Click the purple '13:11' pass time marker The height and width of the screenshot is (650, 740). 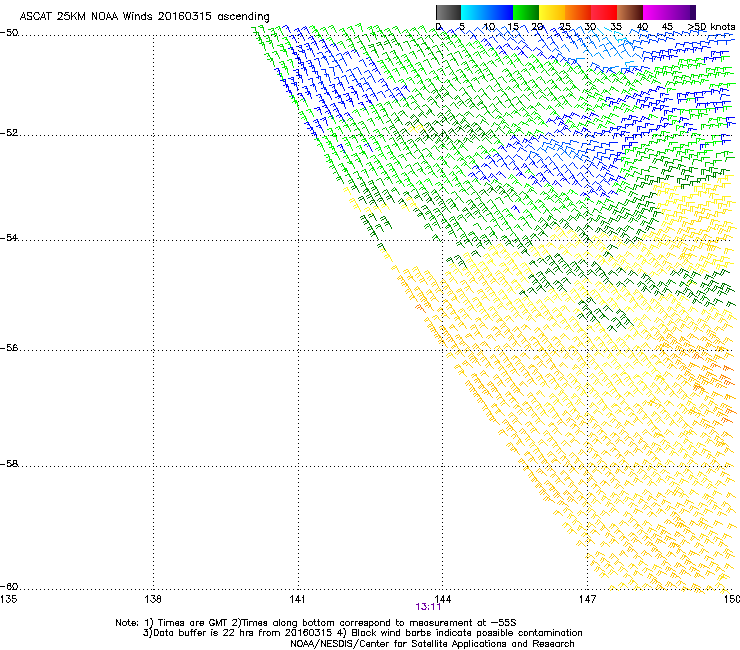tap(428, 607)
